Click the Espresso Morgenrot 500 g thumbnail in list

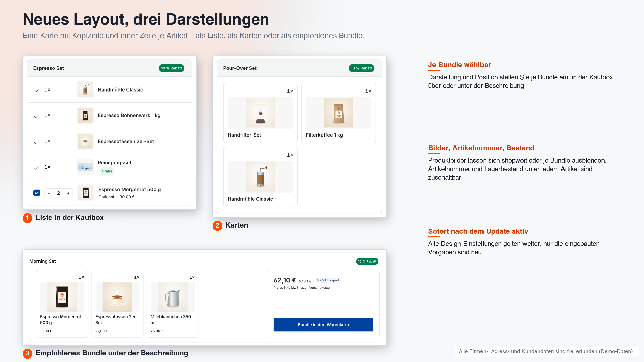pos(86,193)
